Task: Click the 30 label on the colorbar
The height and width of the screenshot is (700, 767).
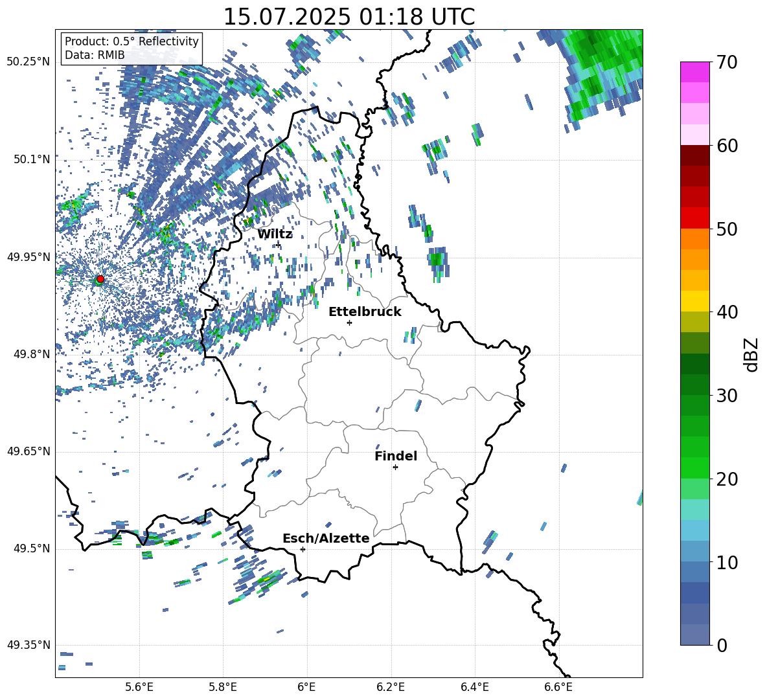Action: coord(726,395)
